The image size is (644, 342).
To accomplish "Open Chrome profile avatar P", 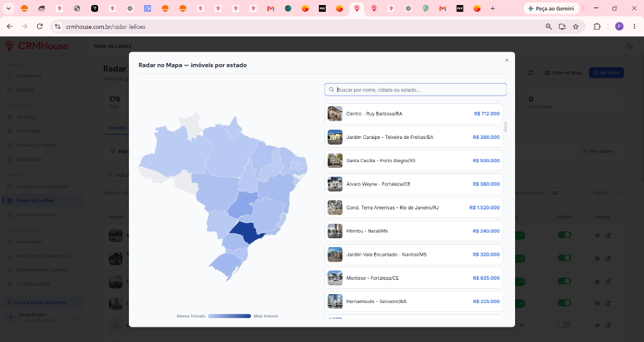I will click(619, 26).
